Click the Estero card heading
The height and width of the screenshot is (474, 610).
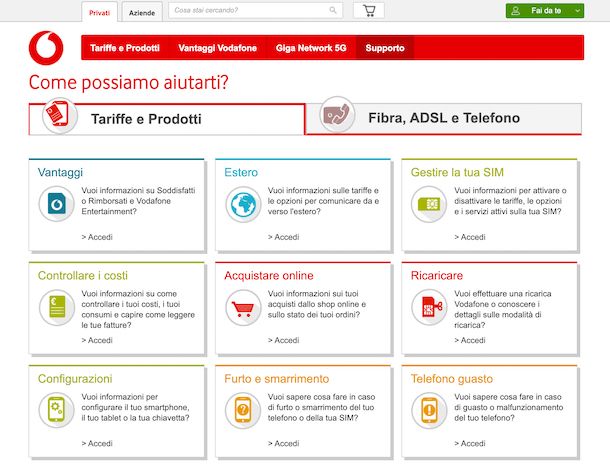[x=241, y=172]
